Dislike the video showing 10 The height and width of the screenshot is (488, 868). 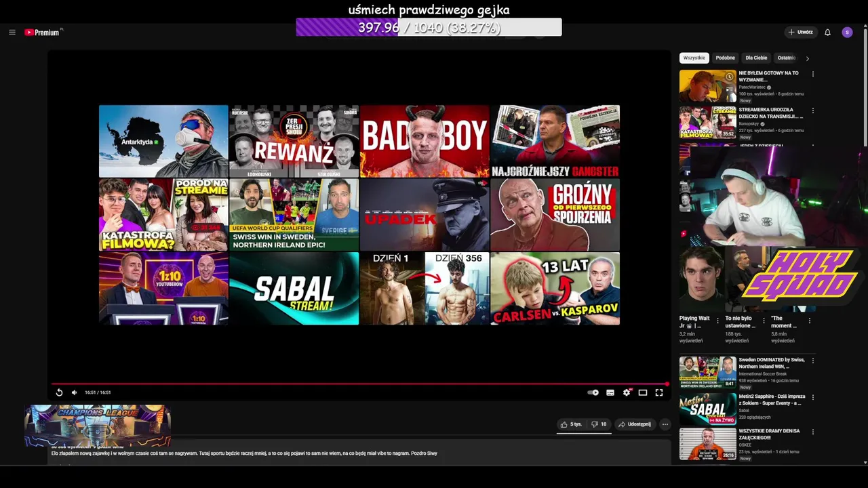coord(599,424)
